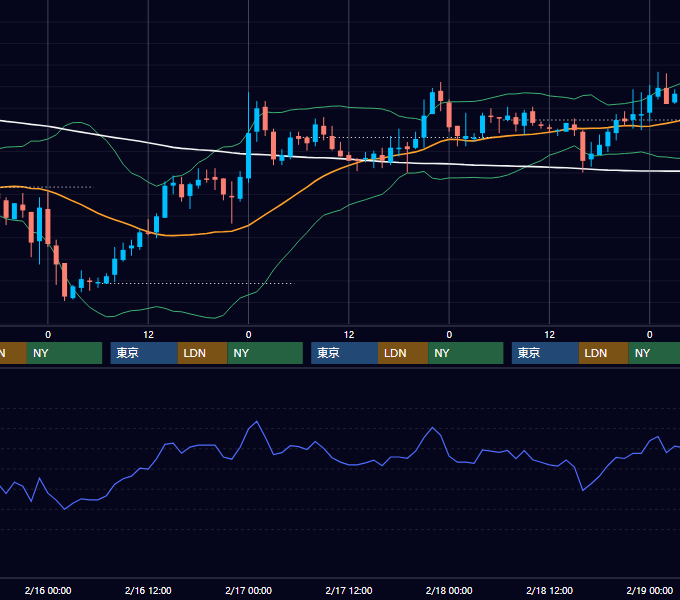Click hour label 12 directly above 2/18 12:00

(549, 335)
